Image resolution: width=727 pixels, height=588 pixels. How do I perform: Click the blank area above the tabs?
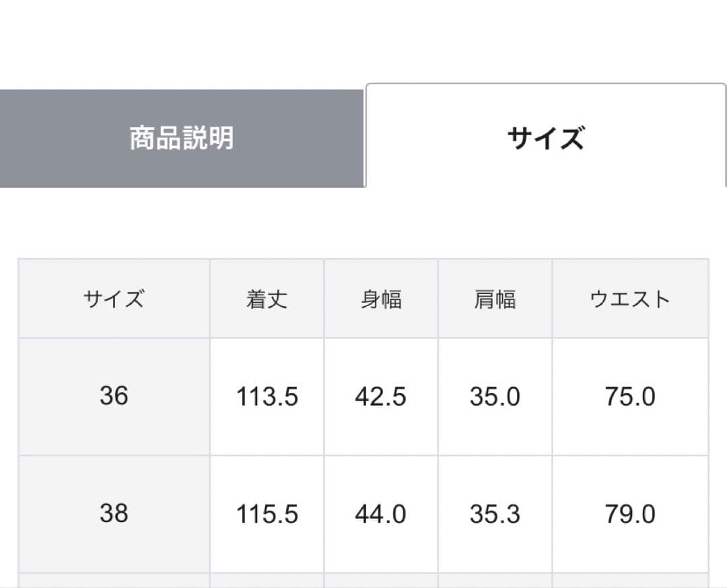[363, 40]
